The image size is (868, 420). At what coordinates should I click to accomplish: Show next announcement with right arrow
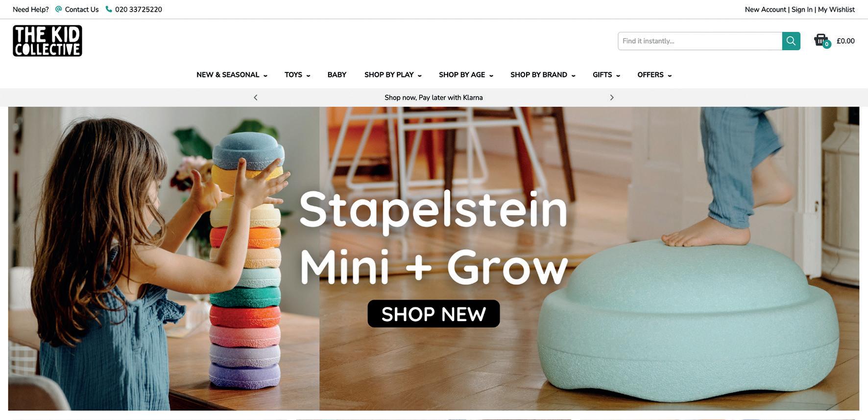[611, 97]
